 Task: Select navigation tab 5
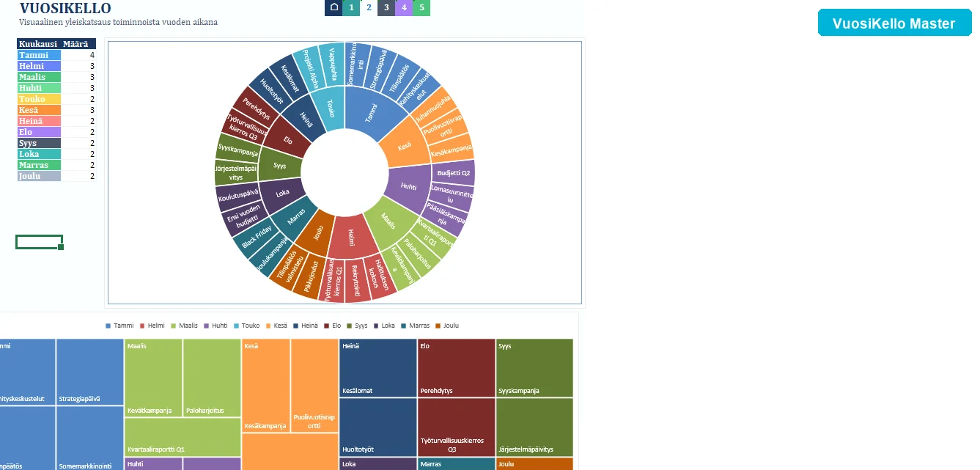[x=421, y=7]
